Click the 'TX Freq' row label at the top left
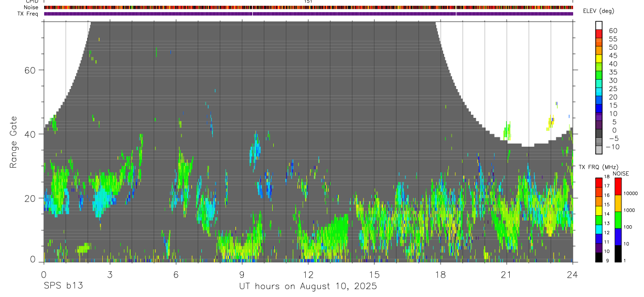The width and height of the screenshot is (644, 297). tap(28, 14)
